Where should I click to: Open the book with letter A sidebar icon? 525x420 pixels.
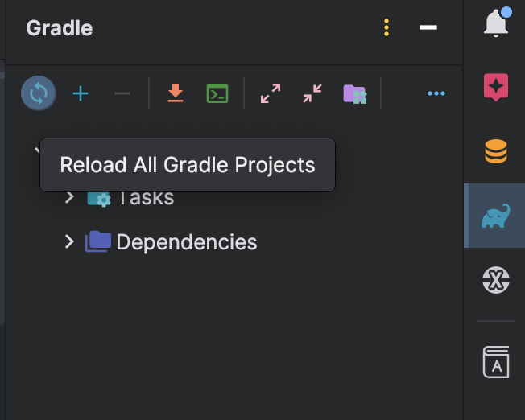pyautogui.click(x=496, y=362)
